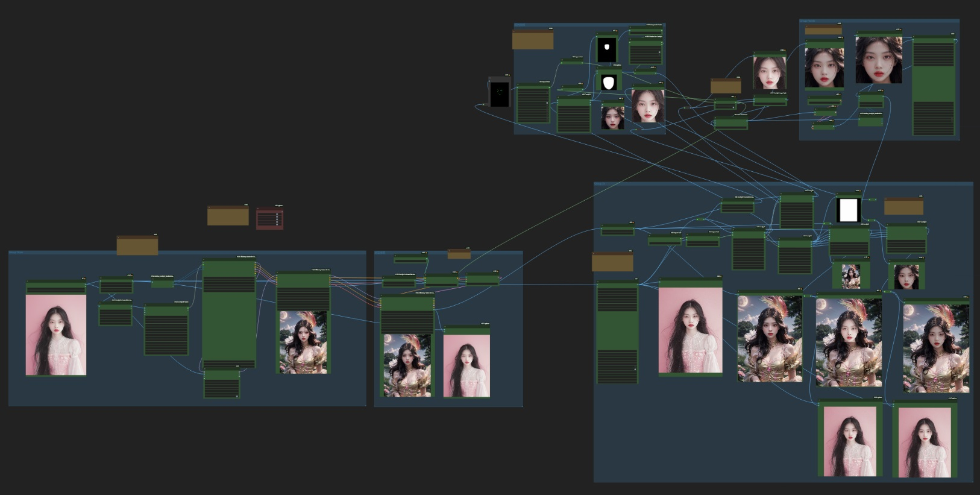980x495 pixels.
Task: Select list node left of leftmost group's tallest node
Action: coord(166,330)
